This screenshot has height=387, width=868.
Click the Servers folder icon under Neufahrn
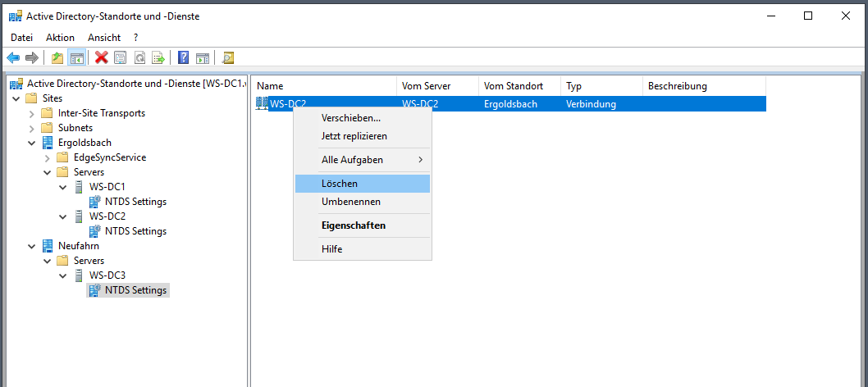click(62, 261)
